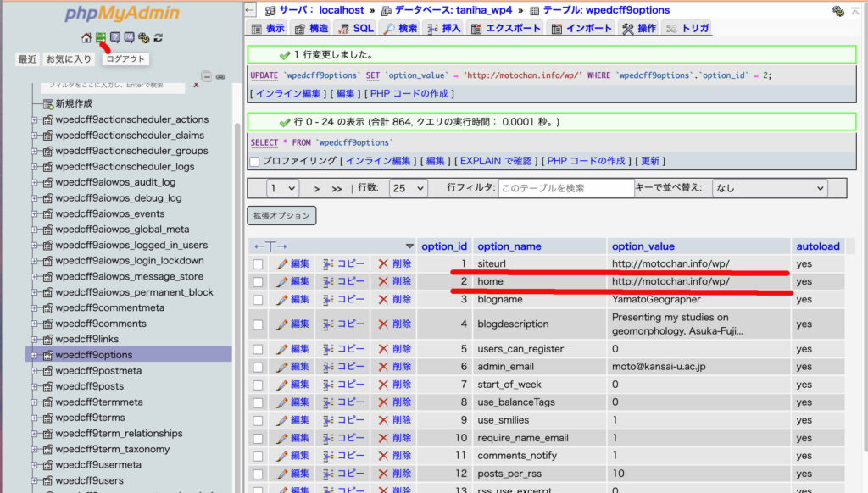Open the page number dropdown showing 1
868x493 pixels.
[283, 188]
